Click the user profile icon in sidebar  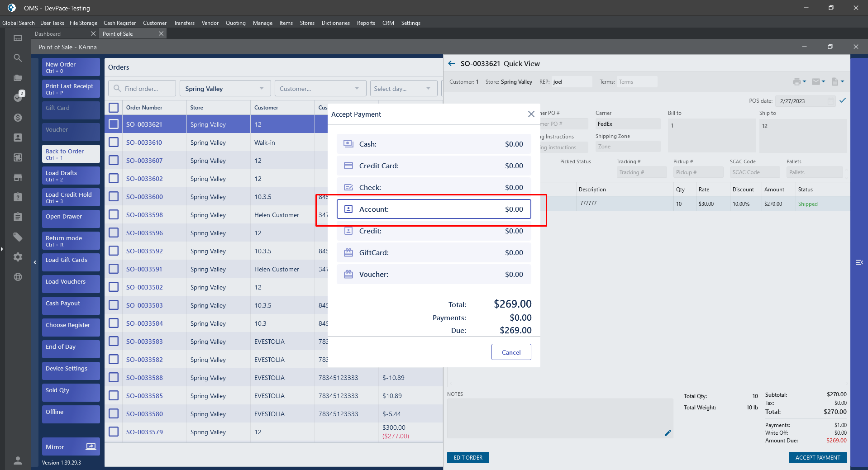pyautogui.click(x=18, y=460)
